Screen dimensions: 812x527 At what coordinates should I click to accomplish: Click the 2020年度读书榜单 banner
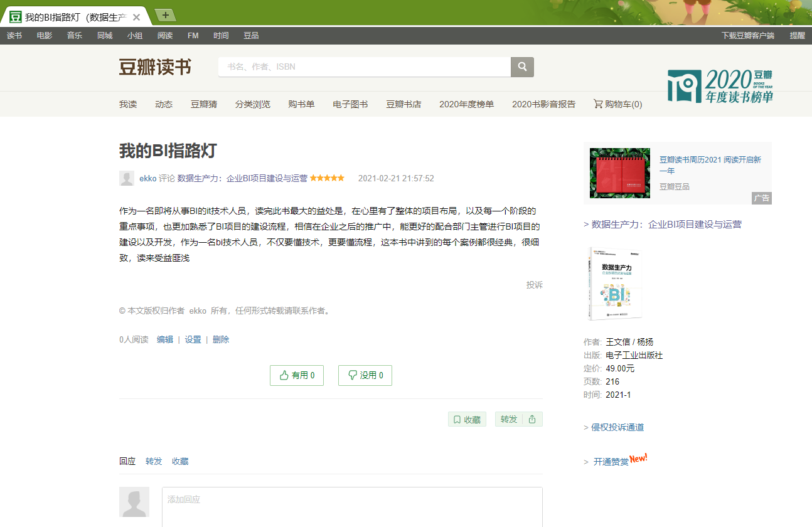click(x=720, y=86)
